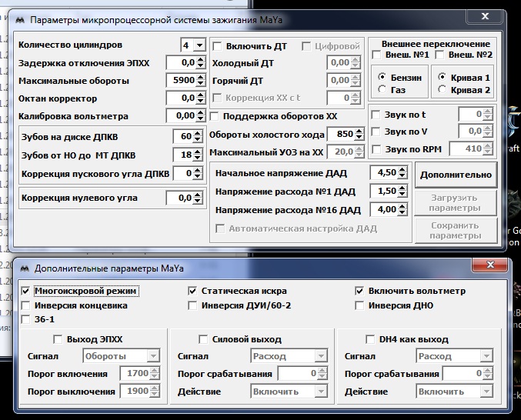Click the Задержка отключения ЭПХХ stepper arrows
The width and height of the screenshot is (521, 420).
[x=201, y=63]
